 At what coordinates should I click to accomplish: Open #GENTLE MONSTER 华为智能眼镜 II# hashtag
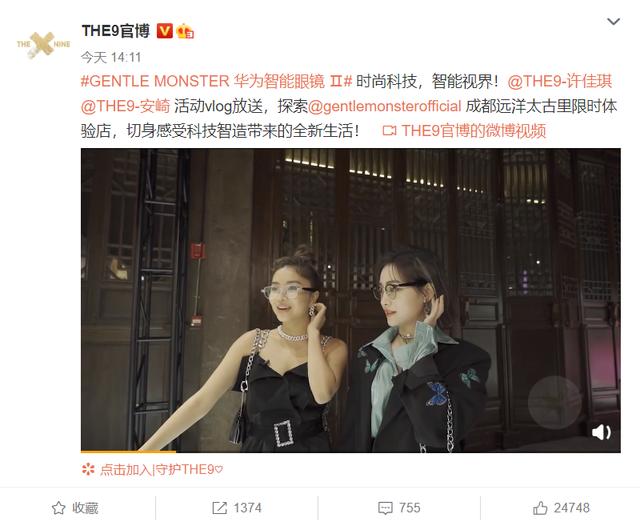[x=216, y=81]
